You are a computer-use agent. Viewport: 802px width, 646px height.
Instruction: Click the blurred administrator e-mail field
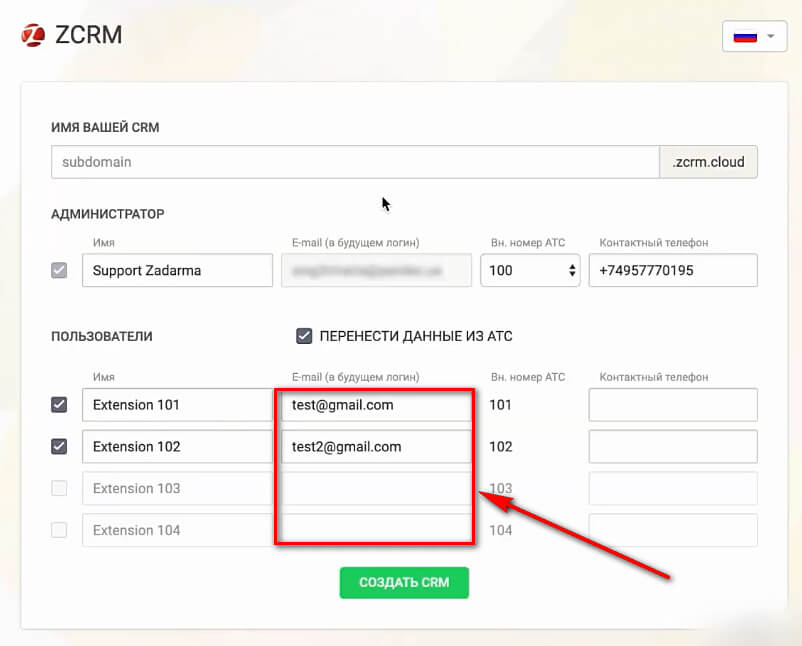pyautogui.click(x=376, y=270)
